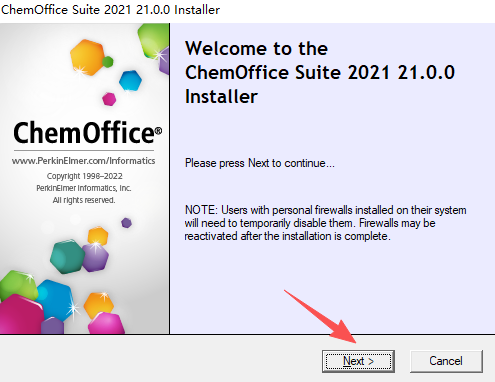Click the large magenta hexagon at banner bottom
495x382 pixels.
point(21,315)
